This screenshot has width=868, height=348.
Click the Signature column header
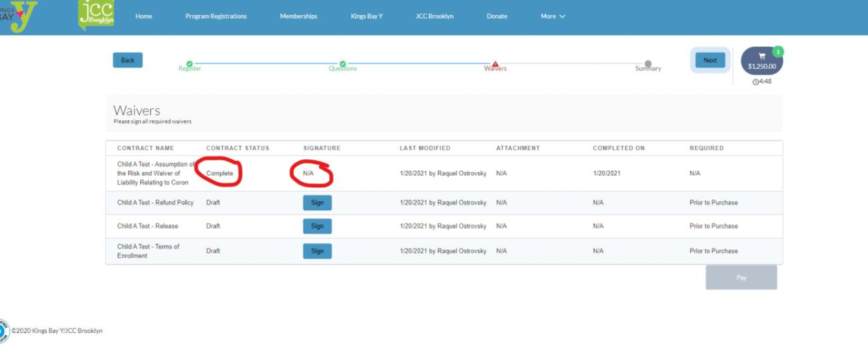pyautogui.click(x=322, y=148)
